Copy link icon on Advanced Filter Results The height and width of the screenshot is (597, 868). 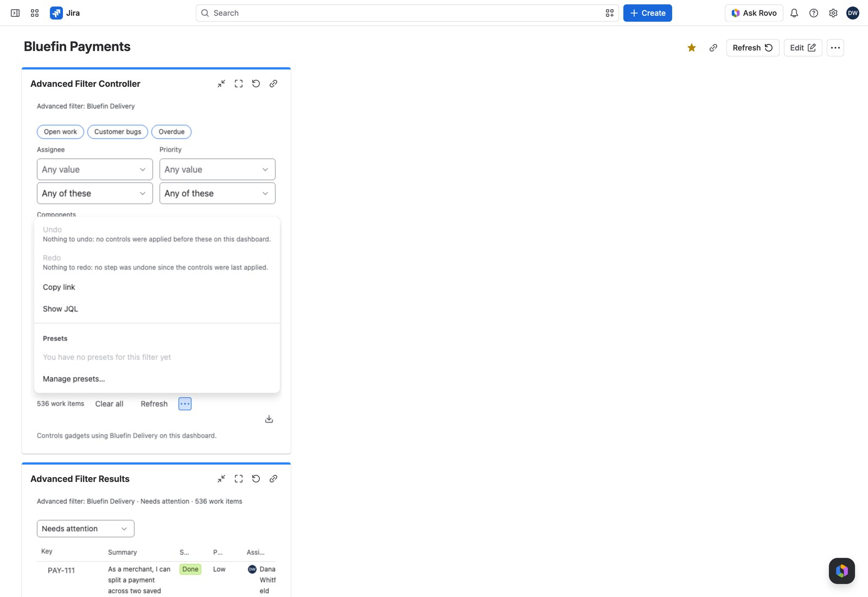coord(273,479)
